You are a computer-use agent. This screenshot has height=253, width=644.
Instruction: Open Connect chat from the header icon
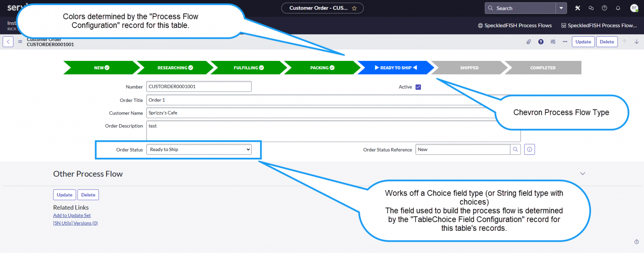591,8
